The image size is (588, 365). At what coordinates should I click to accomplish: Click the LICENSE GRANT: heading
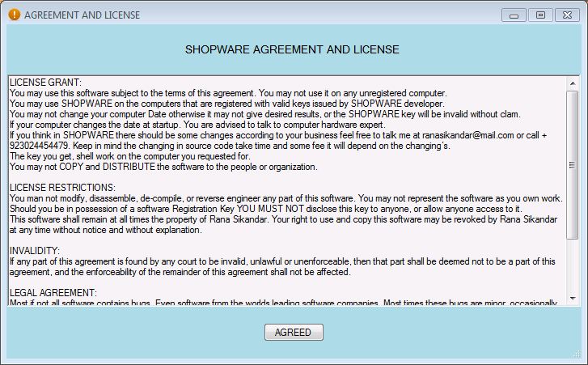click(45, 83)
